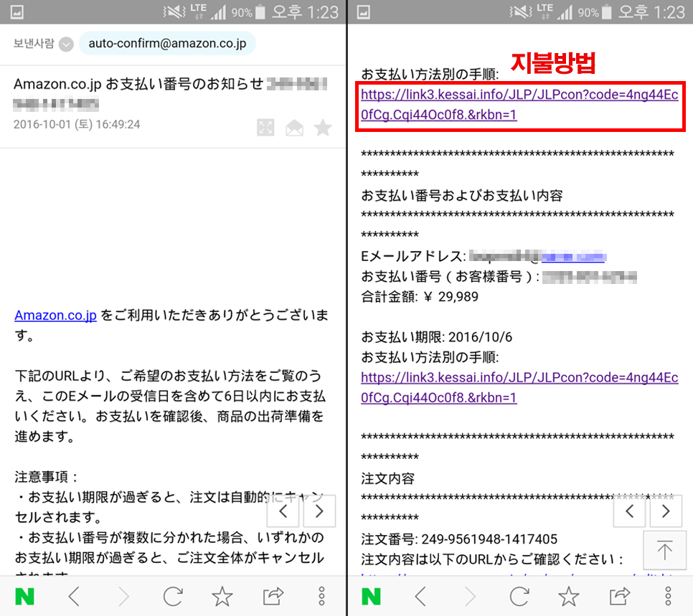Open share option in left screen's bottom bar
Viewport: 693px width, 616px height.
[x=273, y=597]
